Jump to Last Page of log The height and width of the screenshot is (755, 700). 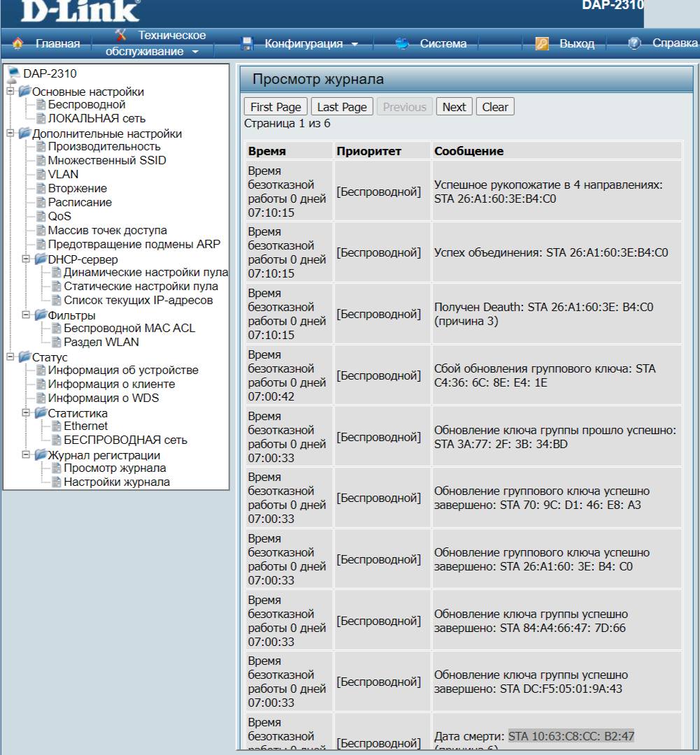coord(342,107)
